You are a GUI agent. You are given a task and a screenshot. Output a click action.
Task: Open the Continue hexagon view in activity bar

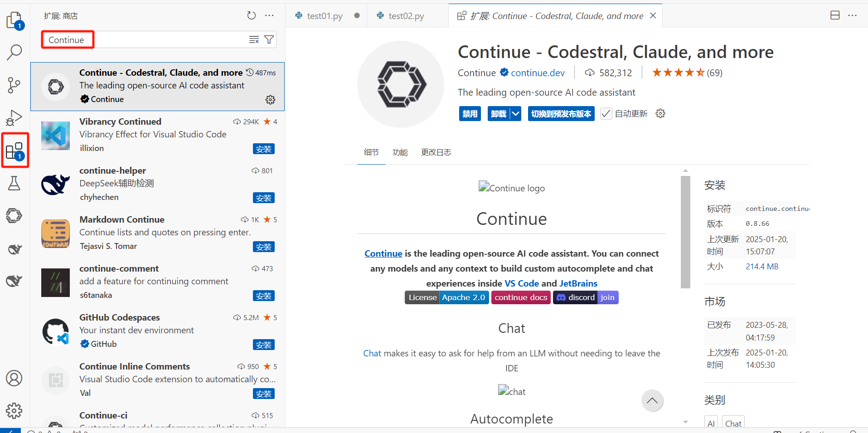tap(15, 215)
